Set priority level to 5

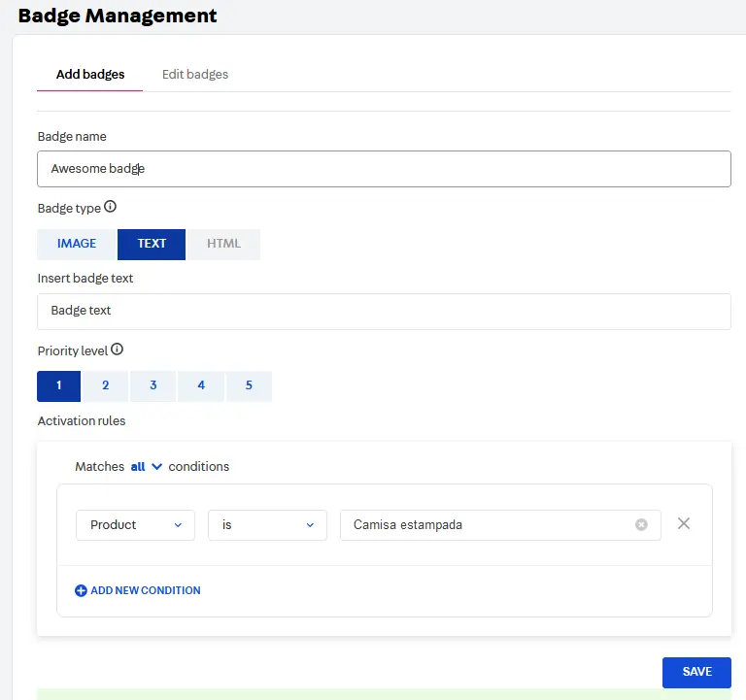click(x=249, y=385)
